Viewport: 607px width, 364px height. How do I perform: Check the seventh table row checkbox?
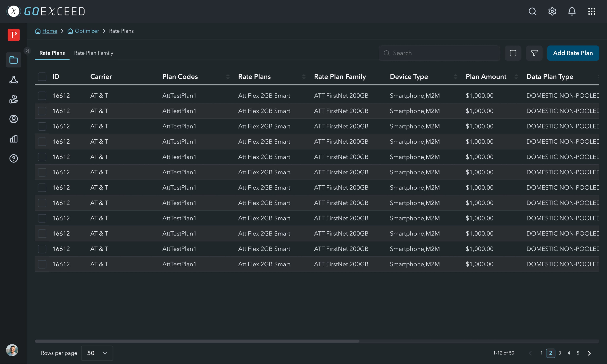tap(42, 188)
